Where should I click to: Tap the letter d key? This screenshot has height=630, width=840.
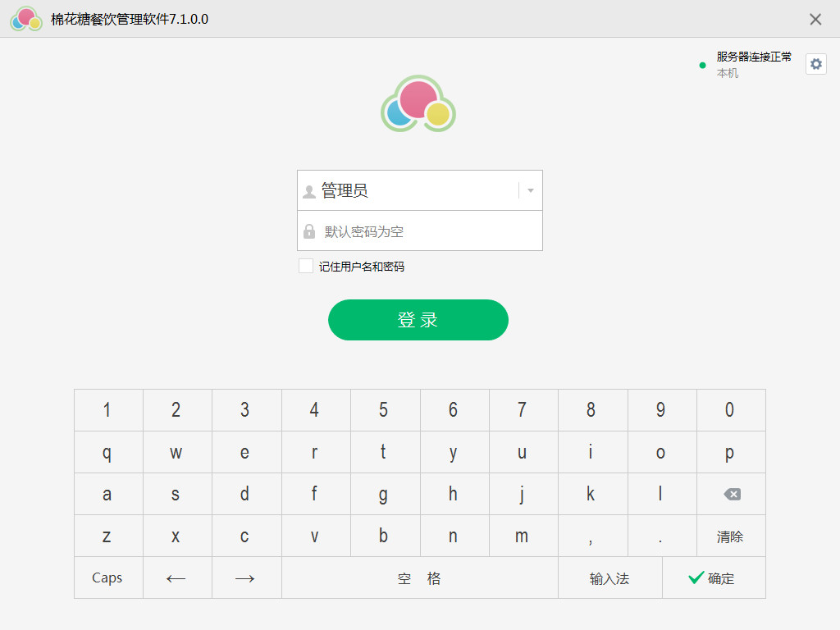click(247, 494)
